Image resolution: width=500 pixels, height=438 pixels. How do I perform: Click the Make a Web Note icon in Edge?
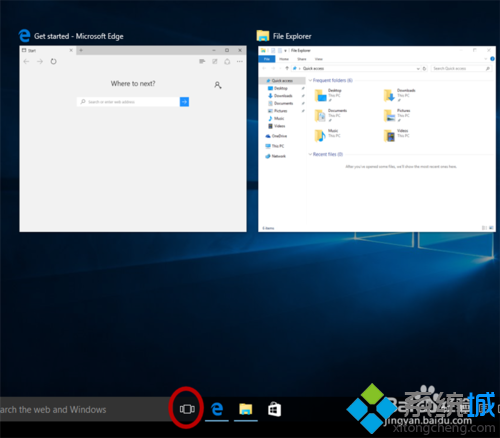point(215,61)
